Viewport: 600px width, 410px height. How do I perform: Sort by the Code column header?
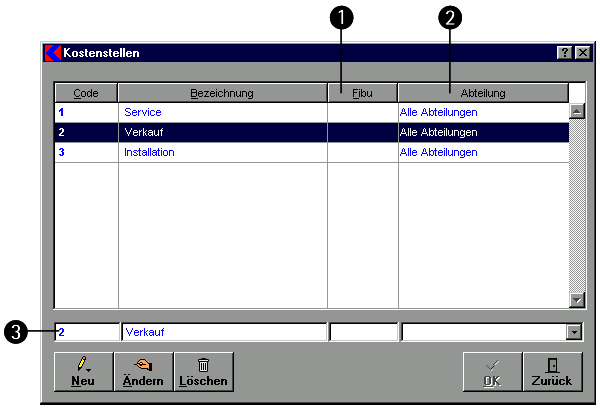pos(86,93)
